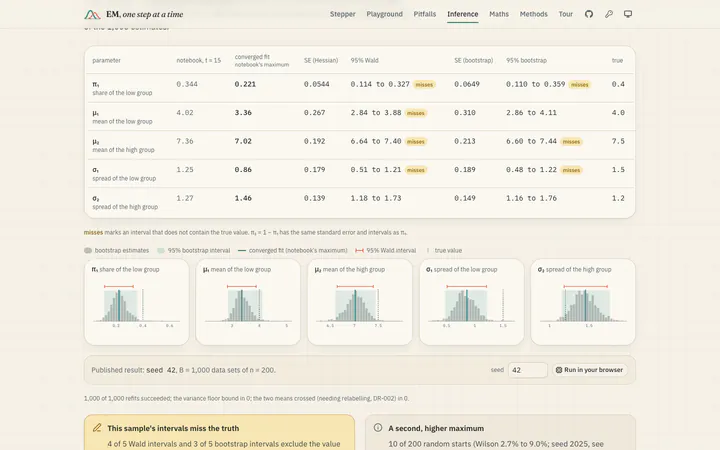720x450 pixels.
Task: Click the interval '1.18 to 1.73'
Action: 376,198
